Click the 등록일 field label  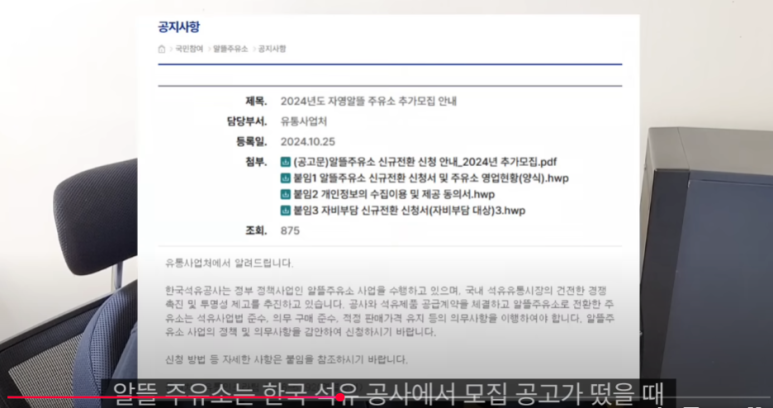251,141
